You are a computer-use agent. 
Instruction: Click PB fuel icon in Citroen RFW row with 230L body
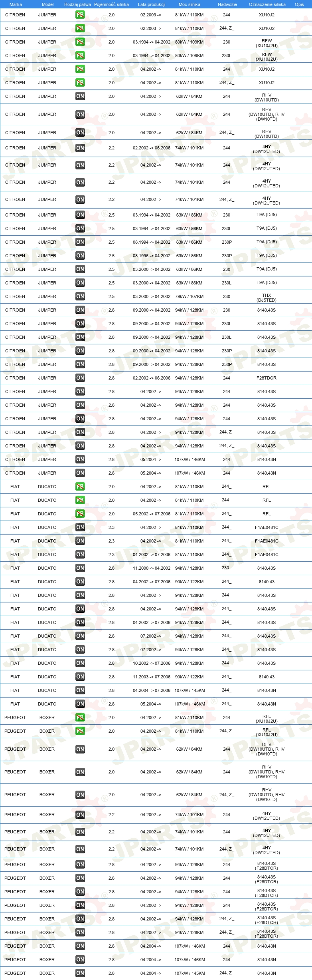pos(80,56)
